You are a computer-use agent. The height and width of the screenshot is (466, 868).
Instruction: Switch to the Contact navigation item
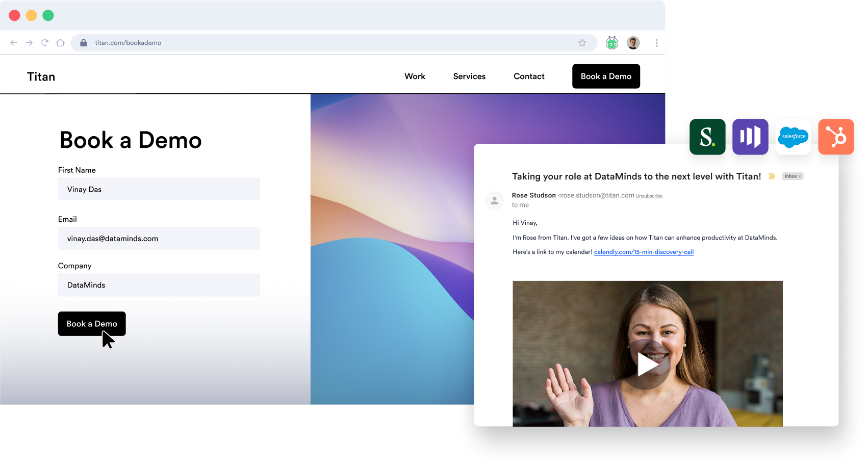coord(529,76)
